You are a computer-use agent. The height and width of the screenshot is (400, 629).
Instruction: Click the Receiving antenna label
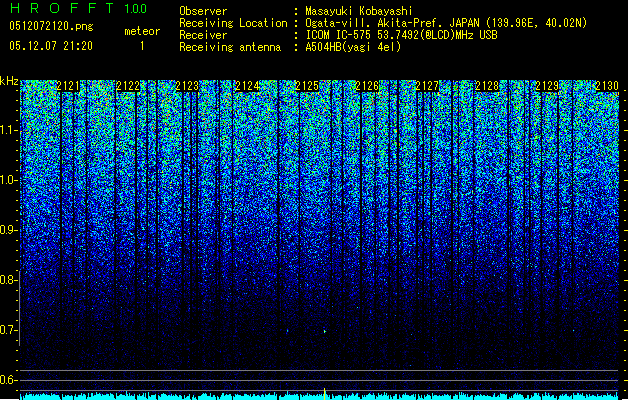[x=230, y=47]
